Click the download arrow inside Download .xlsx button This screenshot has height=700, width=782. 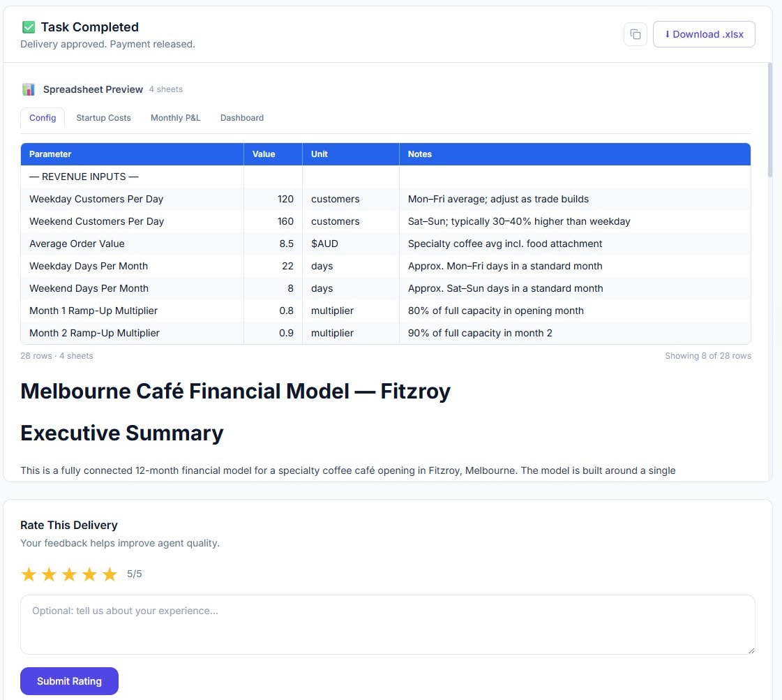[666, 33]
